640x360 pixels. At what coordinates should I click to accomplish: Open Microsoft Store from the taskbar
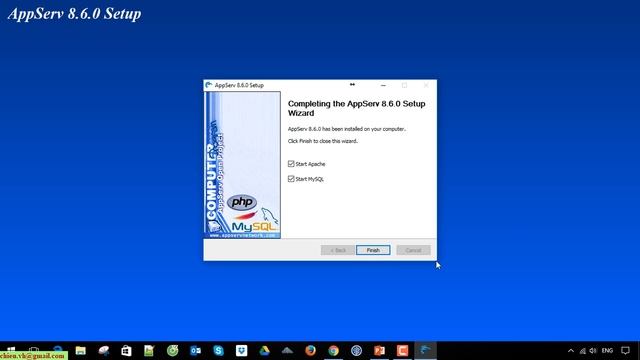coord(126,351)
